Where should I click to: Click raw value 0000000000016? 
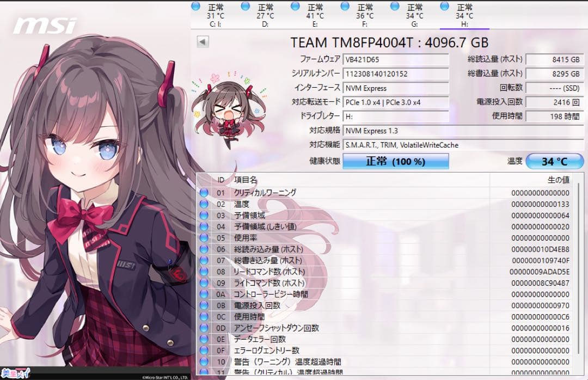540,328
